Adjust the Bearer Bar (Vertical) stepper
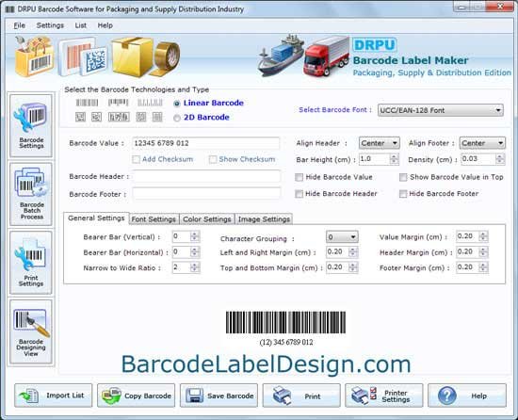The height and width of the screenshot is (420, 518). pyautogui.click(x=195, y=236)
